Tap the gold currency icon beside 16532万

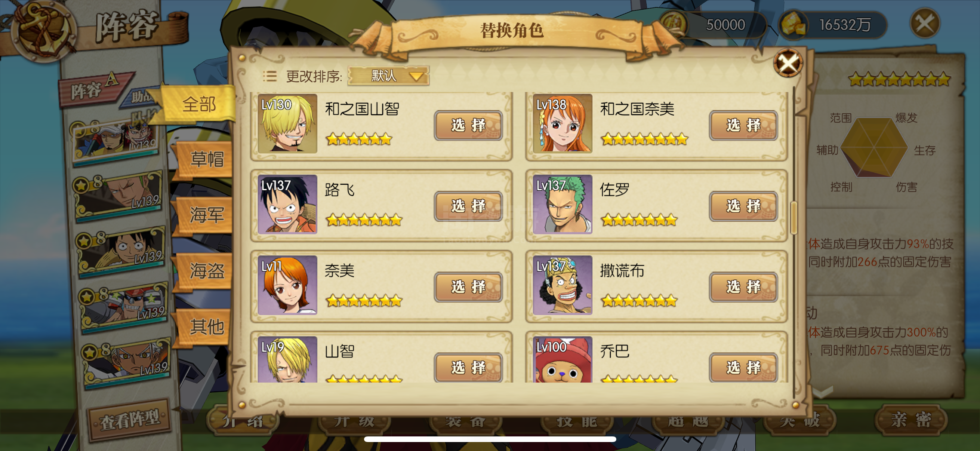pos(793,24)
